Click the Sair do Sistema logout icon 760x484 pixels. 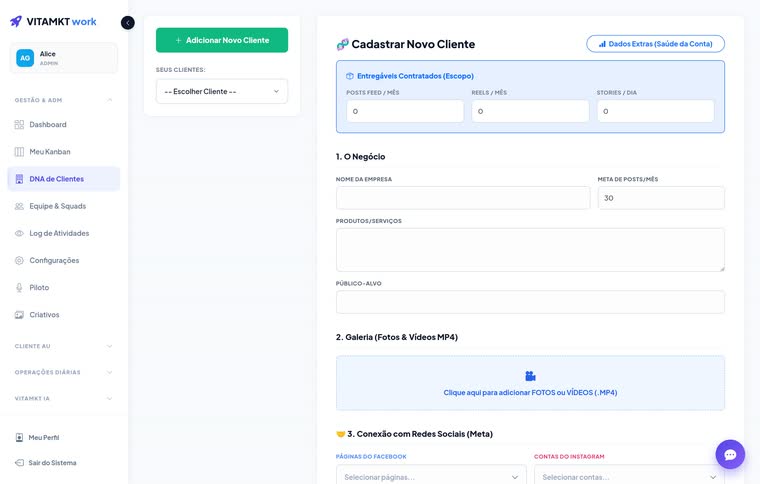tap(19, 463)
